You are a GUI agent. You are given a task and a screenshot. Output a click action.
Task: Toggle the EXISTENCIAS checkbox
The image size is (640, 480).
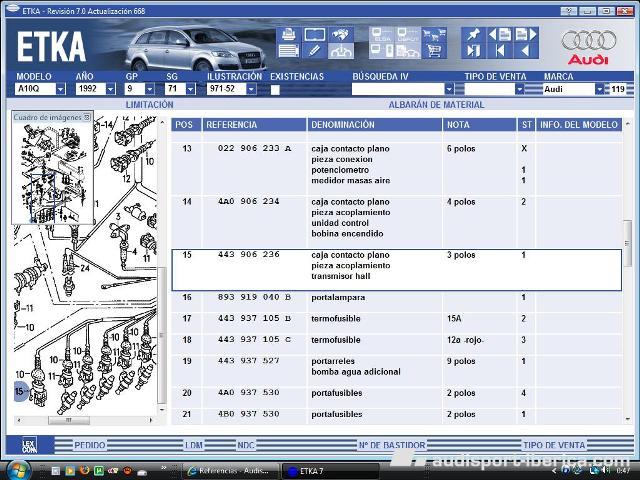point(276,90)
